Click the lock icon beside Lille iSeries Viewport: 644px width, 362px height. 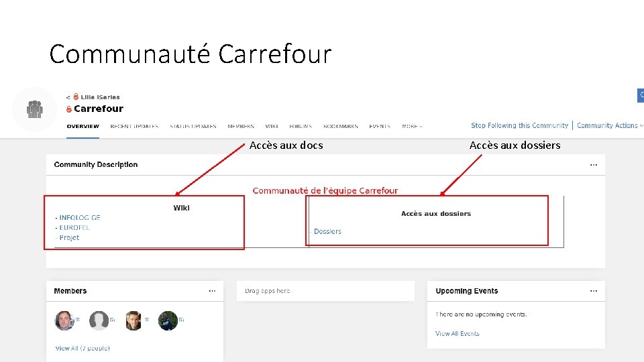[76, 97]
